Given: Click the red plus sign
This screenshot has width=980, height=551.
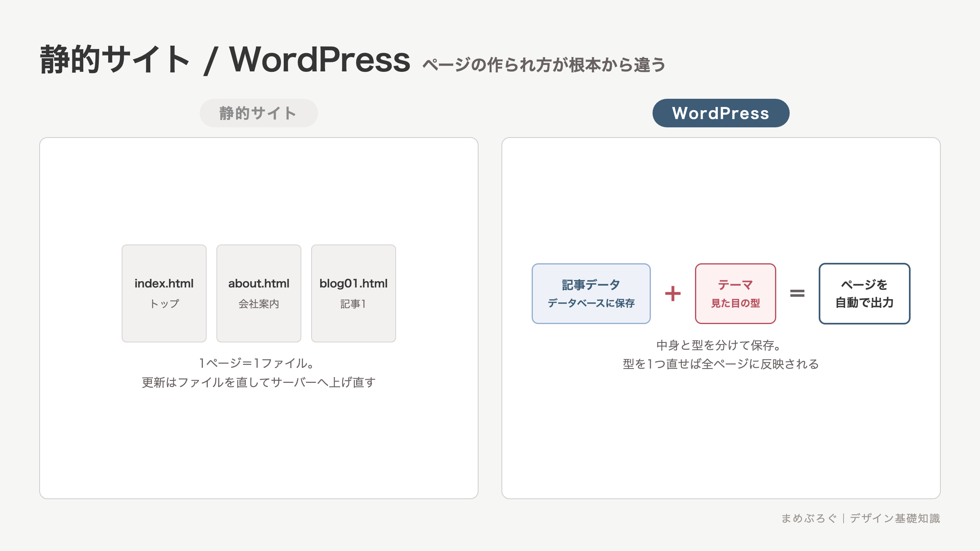Looking at the screenshot, I should tap(673, 293).
